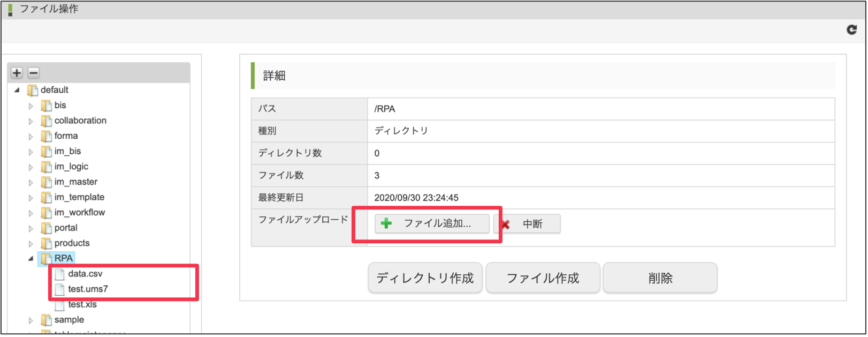Click the red X abort icon
The width and height of the screenshot is (868, 337).
[x=505, y=224]
